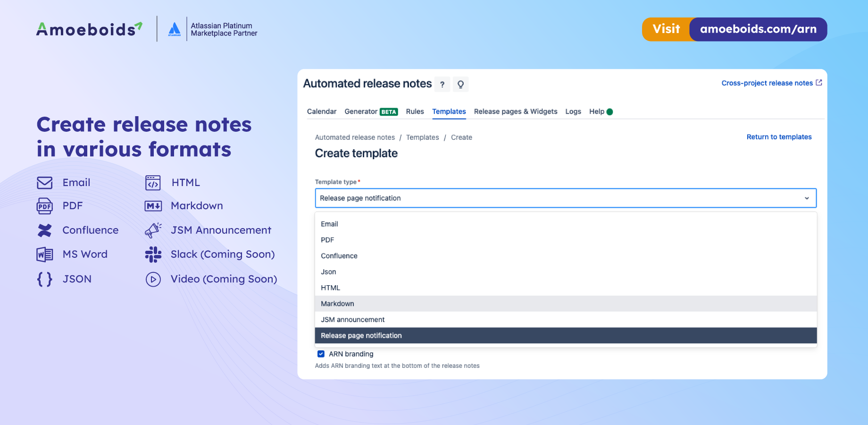Select Markdown in the template type list
This screenshot has width=868, height=425.
566,304
